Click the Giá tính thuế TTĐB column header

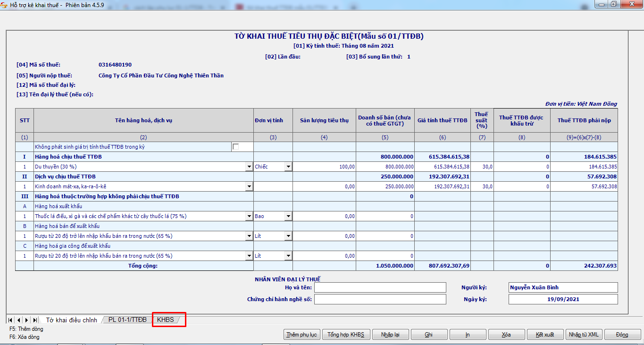tap(443, 120)
